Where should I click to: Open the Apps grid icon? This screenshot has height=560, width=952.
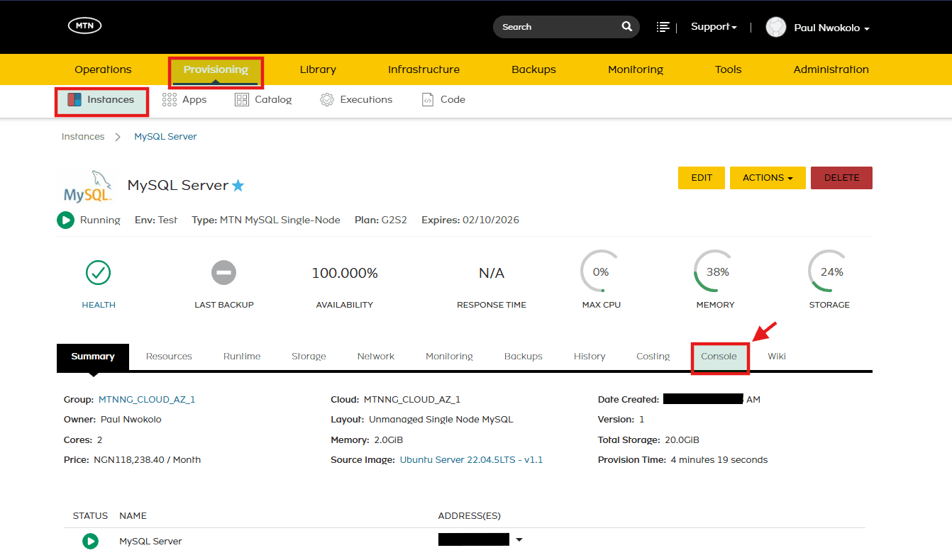tap(170, 100)
